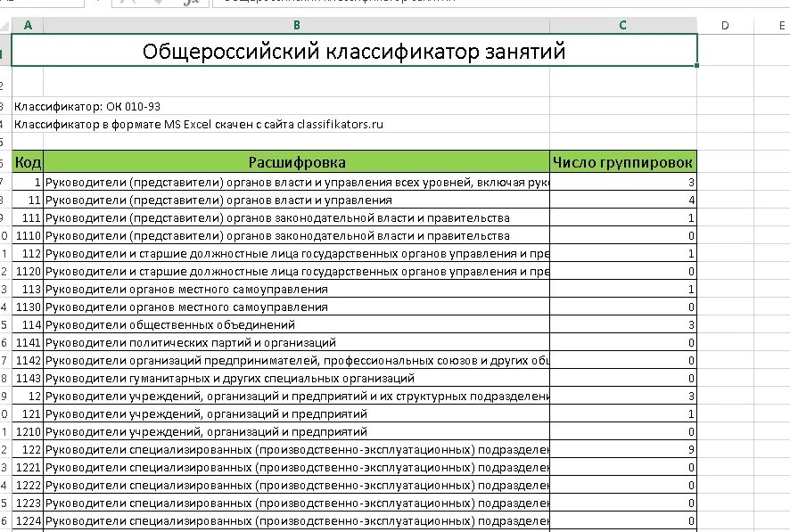Screen dimensions: 790x532
Task: Select code cell '11'
Action: (28, 200)
